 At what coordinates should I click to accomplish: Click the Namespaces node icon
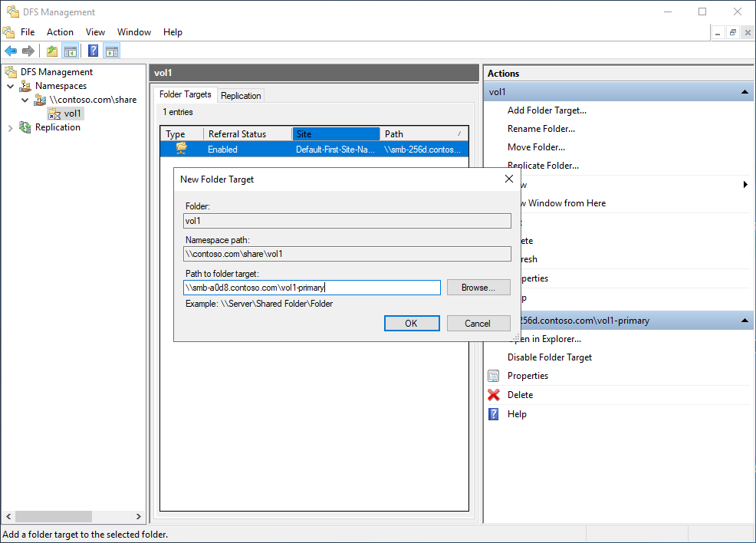[x=25, y=86]
